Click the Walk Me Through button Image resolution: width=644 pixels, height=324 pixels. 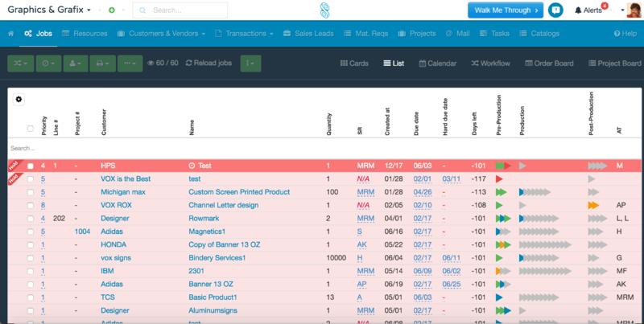point(506,10)
